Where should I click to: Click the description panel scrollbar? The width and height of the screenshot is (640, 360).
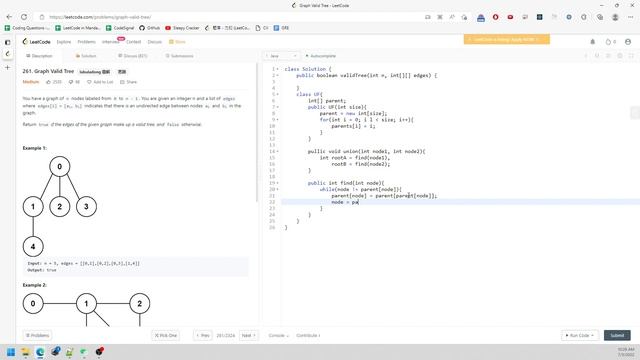(257, 133)
